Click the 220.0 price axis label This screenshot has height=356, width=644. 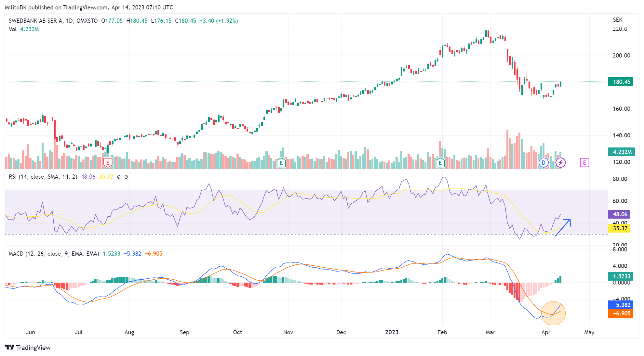(x=620, y=29)
